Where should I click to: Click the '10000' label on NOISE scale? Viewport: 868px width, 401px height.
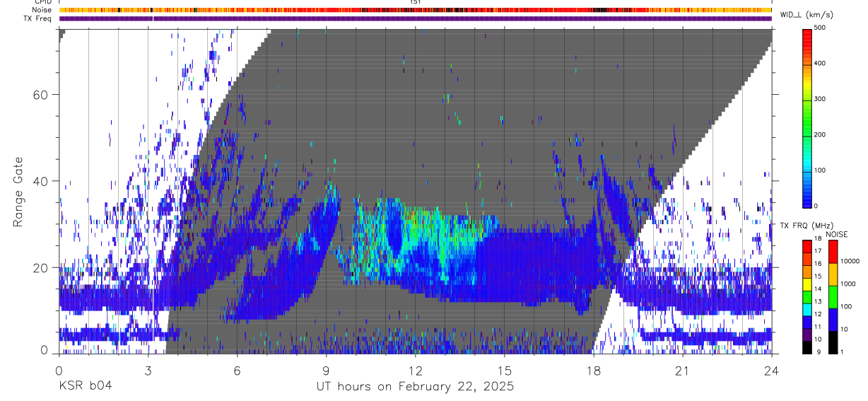pos(850,261)
